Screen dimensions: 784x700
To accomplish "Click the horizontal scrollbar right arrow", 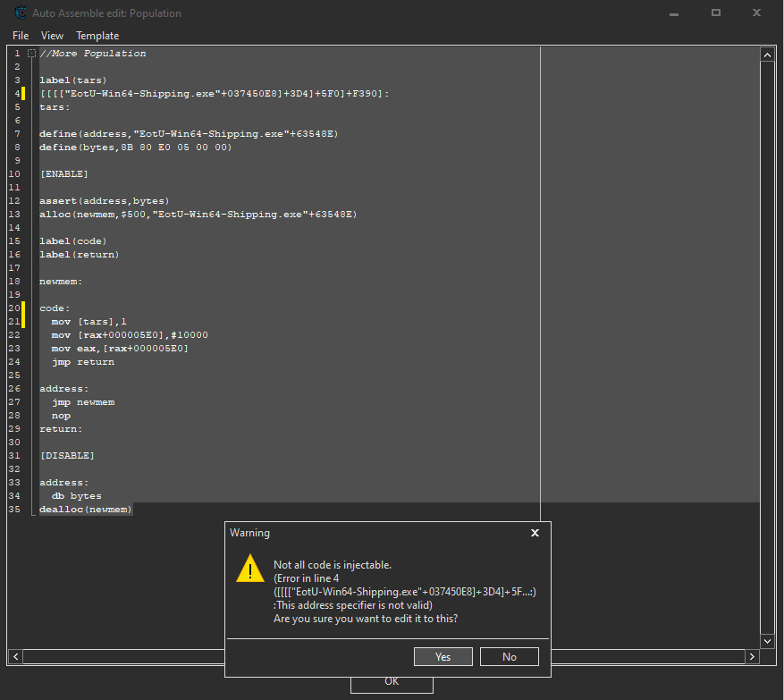I will click(752, 657).
